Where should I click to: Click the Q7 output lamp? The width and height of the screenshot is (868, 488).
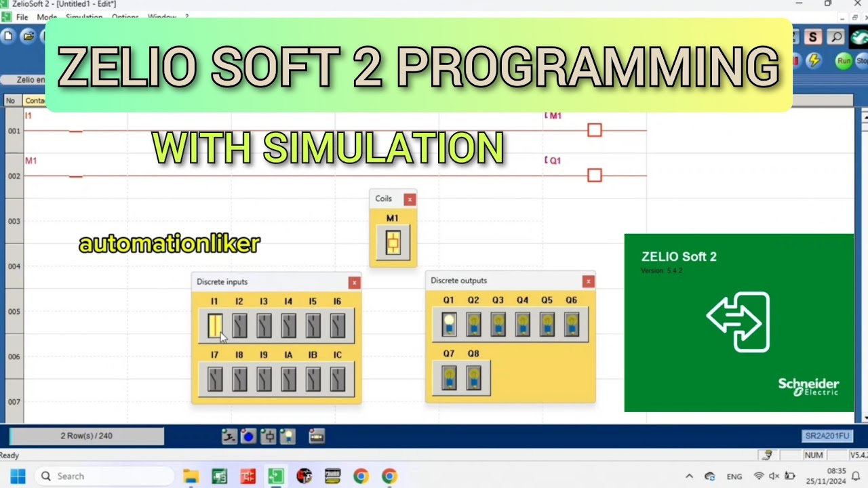point(449,378)
